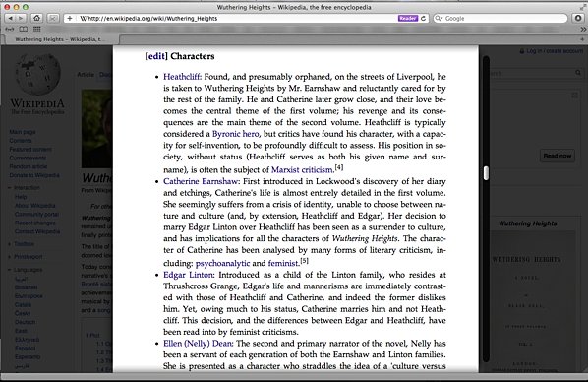This screenshot has height=382, width=588.
Task: Click the Wikipedia favicon in the address bar
Action: (83, 18)
